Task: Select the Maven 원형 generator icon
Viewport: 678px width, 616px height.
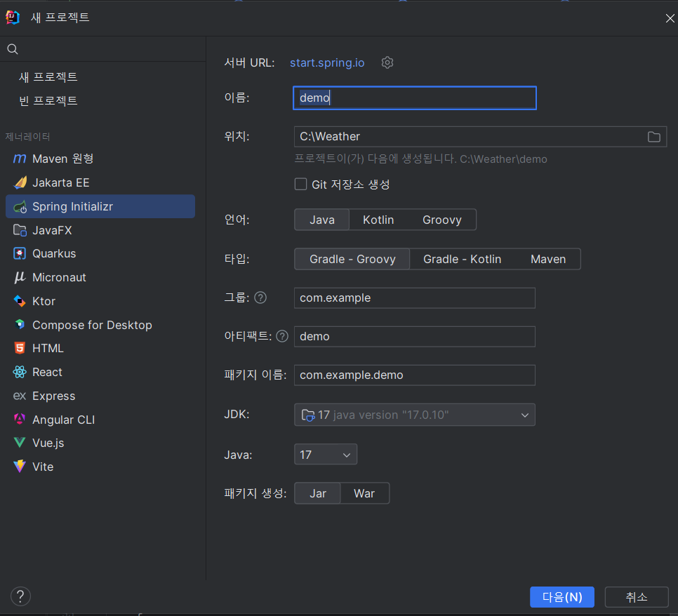Action: (x=19, y=159)
